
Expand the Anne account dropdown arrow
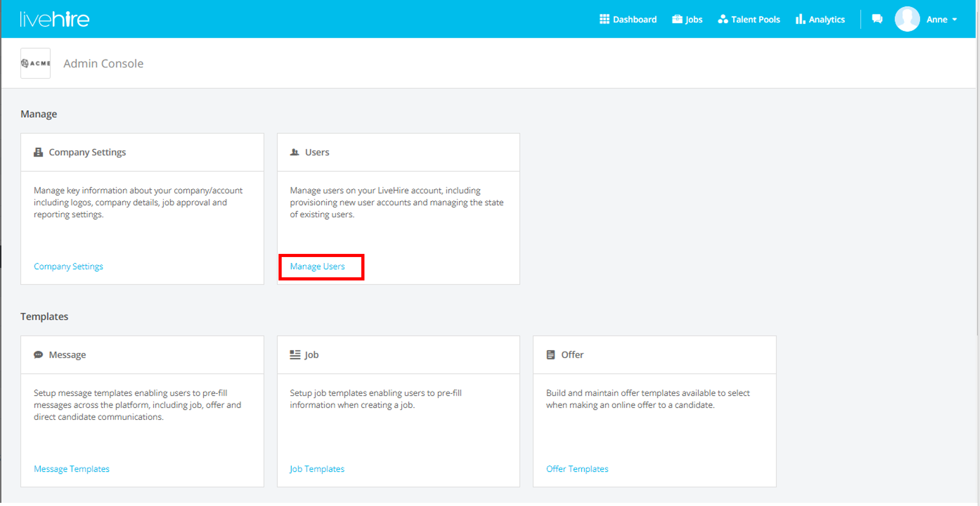coord(954,20)
